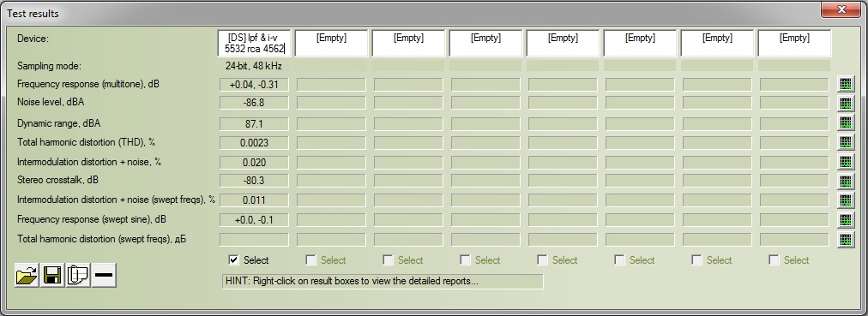Click noise level value '-86.8'
The width and height of the screenshot is (868, 316).
pos(254,103)
